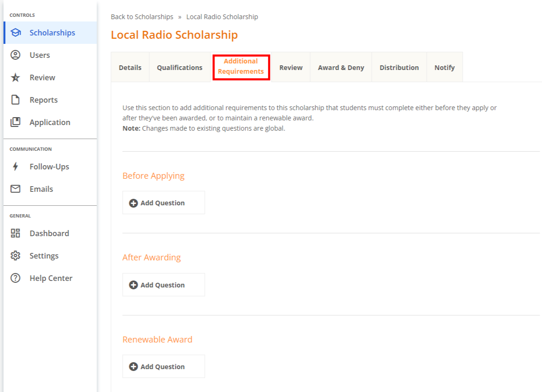
Task: Open Help Center via the question mark icon
Action: tap(15, 278)
